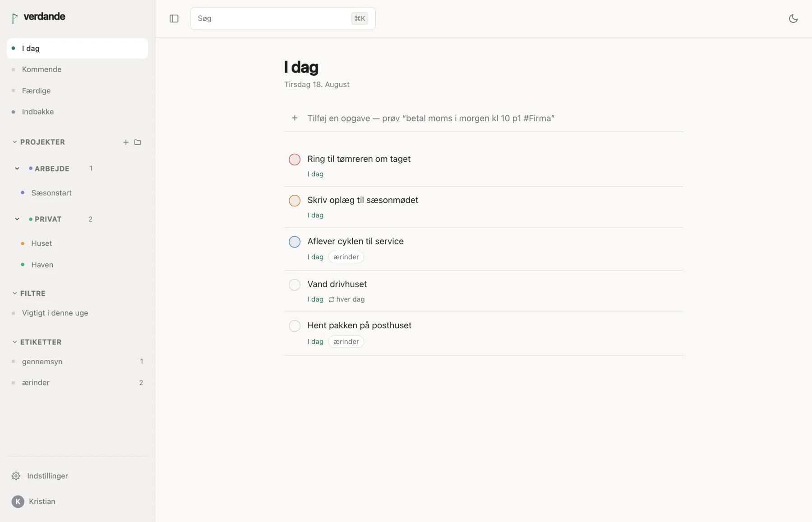Go to Indbakke
Image resolution: width=812 pixels, height=522 pixels.
coord(77,112)
